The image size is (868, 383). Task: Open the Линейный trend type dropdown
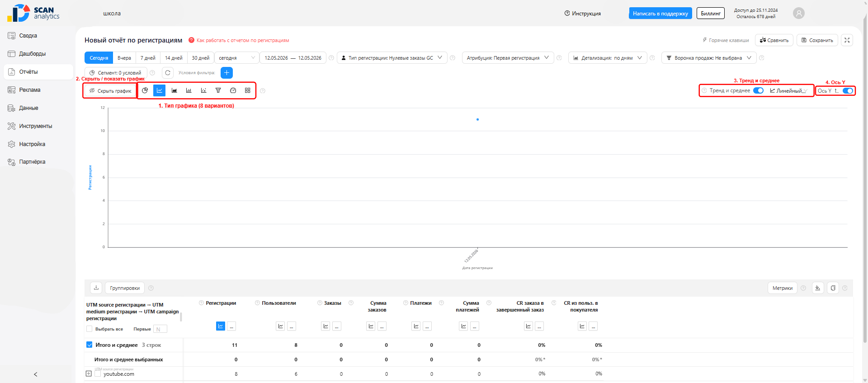(x=789, y=91)
